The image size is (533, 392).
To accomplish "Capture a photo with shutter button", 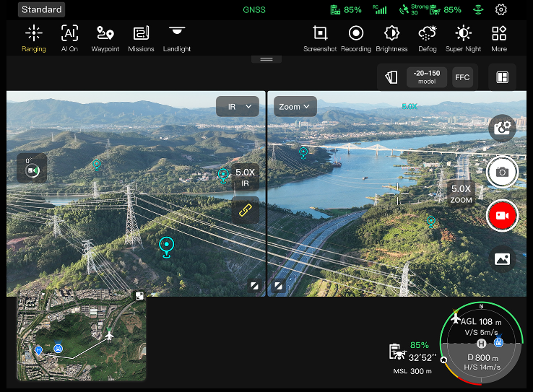I will (x=502, y=172).
